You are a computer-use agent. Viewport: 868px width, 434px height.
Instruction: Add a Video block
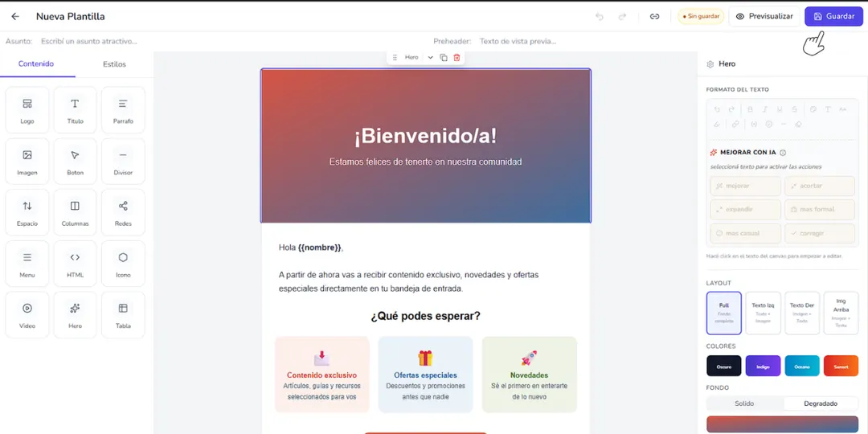tap(27, 315)
